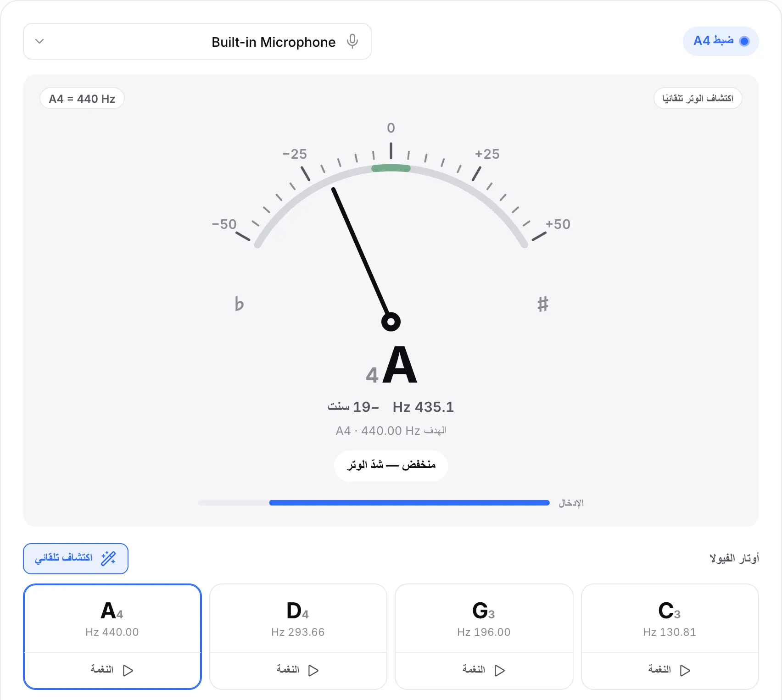The height and width of the screenshot is (700, 782).
Task: Click the microphone icon in device selector
Action: [x=352, y=41]
